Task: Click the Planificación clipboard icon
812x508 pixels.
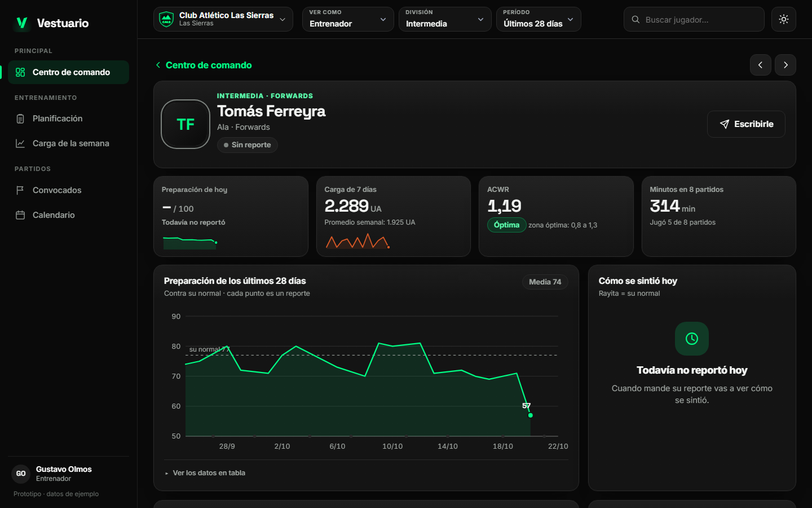Action: (20, 119)
